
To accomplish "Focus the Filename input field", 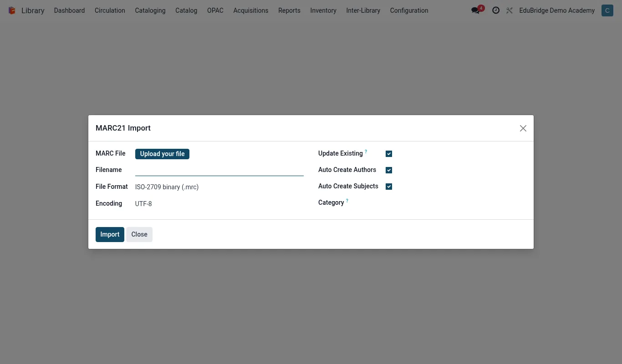I will tap(219, 170).
